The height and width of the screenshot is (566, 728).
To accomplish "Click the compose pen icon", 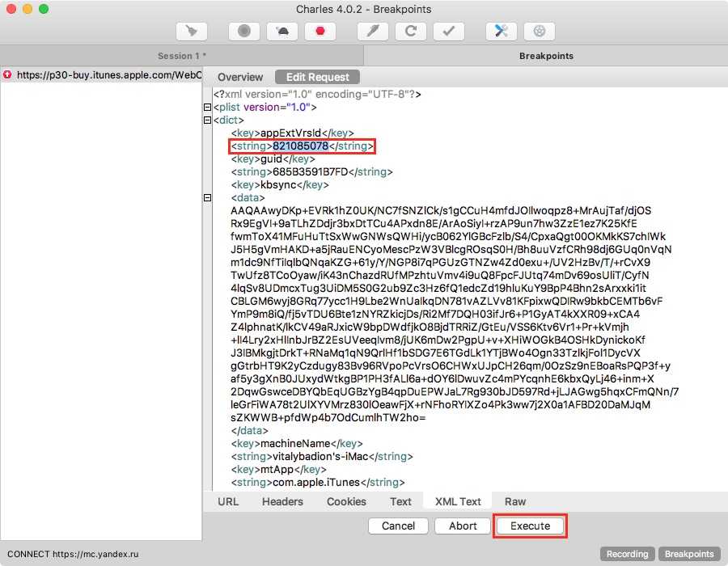I will tap(373, 32).
